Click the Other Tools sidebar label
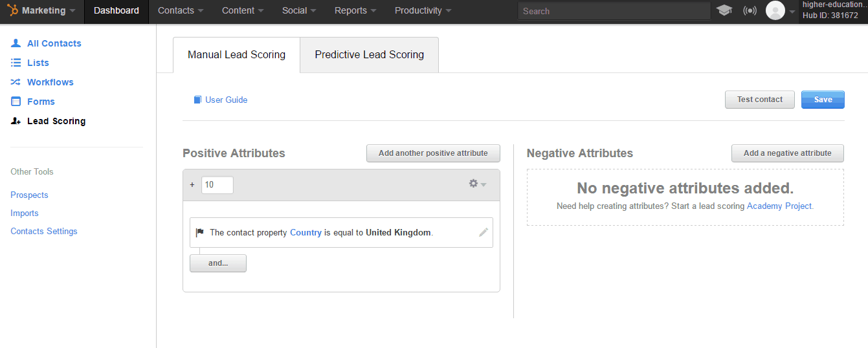Viewport: 868px width, 348px height. [32, 171]
